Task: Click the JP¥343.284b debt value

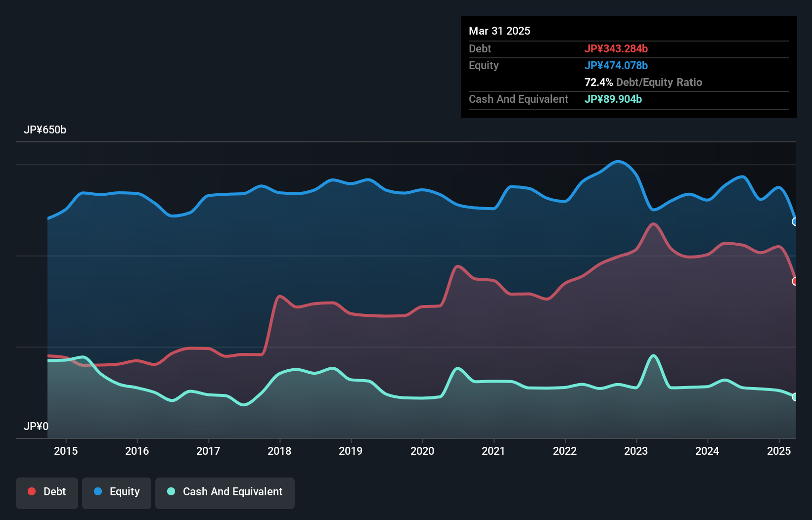Action: point(616,48)
